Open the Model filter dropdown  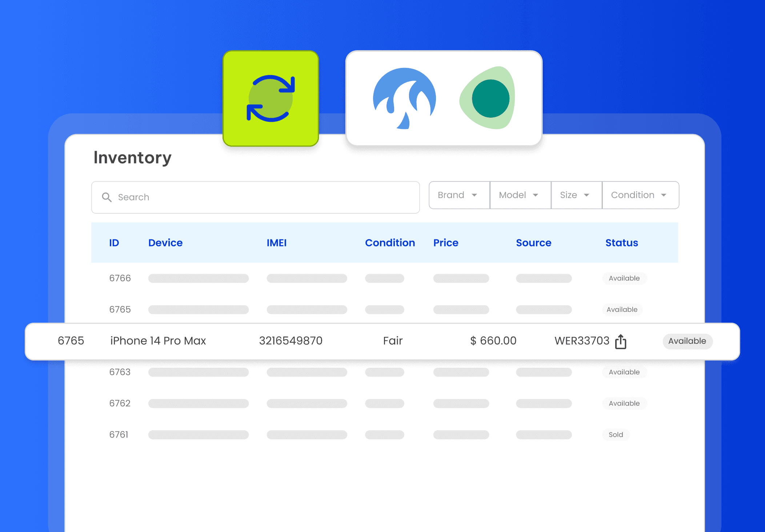pyautogui.click(x=520, y=195)
